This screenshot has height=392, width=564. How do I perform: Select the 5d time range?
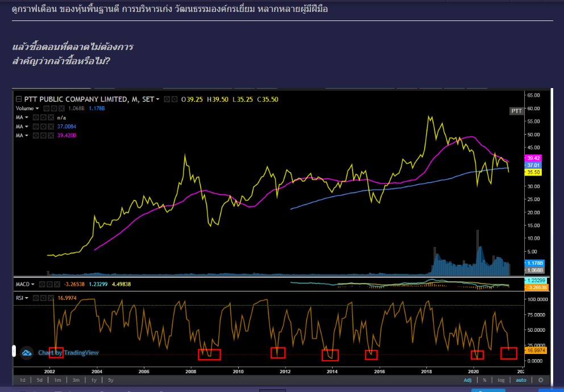pyautogui.click(x=40, y=380)
